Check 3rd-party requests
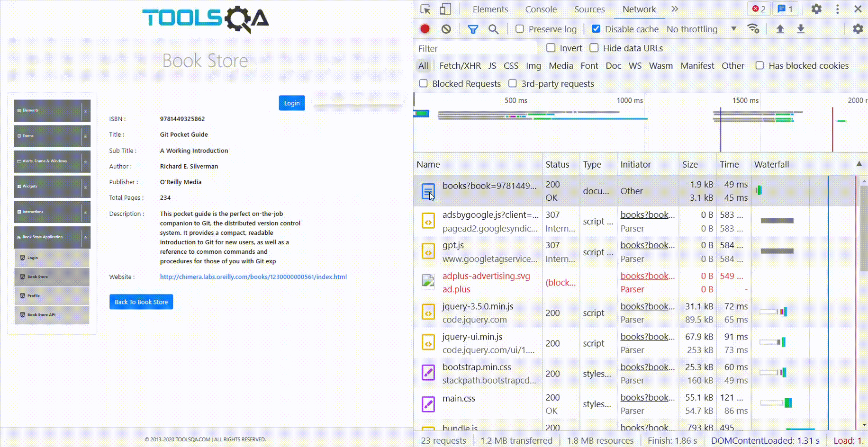The height and width of the screenshot is (447, 868). pyautogui.click(x=513, y=83)
